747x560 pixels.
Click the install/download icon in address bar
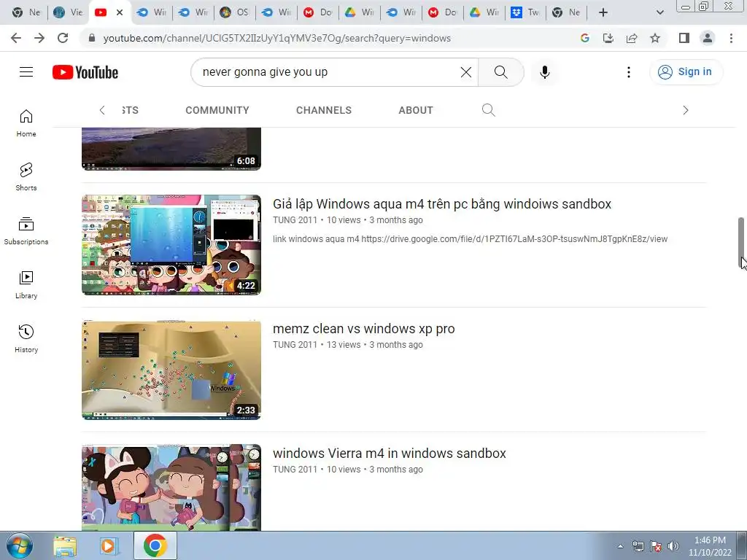pyautogui.click(x=608, y=38)
